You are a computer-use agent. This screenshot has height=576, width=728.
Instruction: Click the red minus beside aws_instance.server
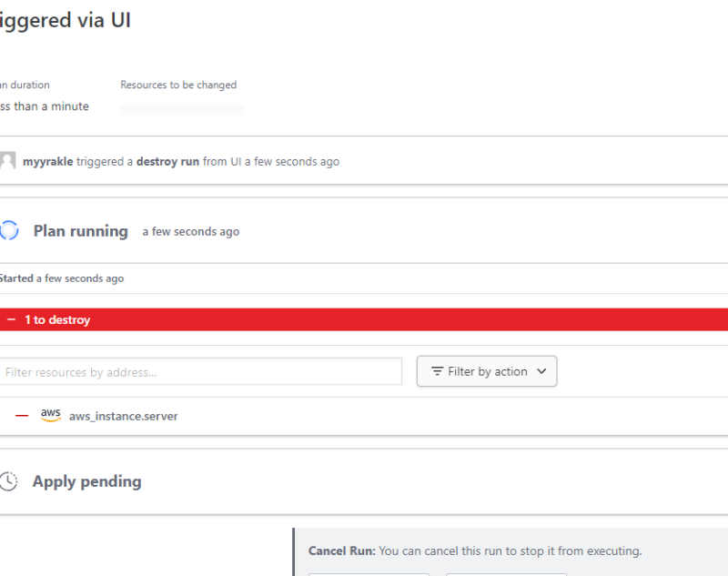22,416
